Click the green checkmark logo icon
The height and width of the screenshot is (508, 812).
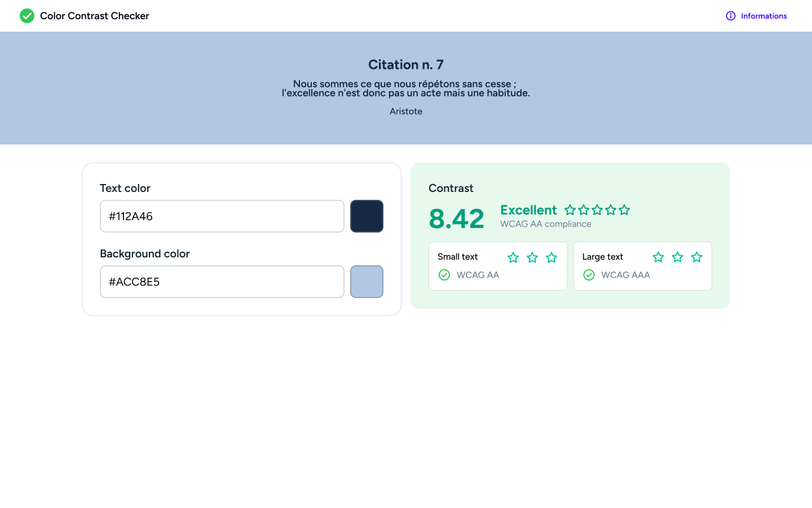pyautogui.click(x=27, y=16)
